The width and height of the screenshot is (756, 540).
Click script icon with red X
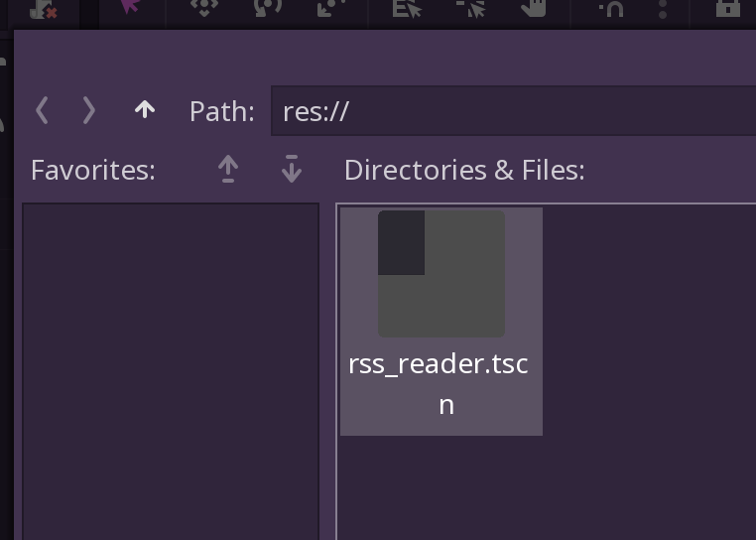[x=44, y=9]
